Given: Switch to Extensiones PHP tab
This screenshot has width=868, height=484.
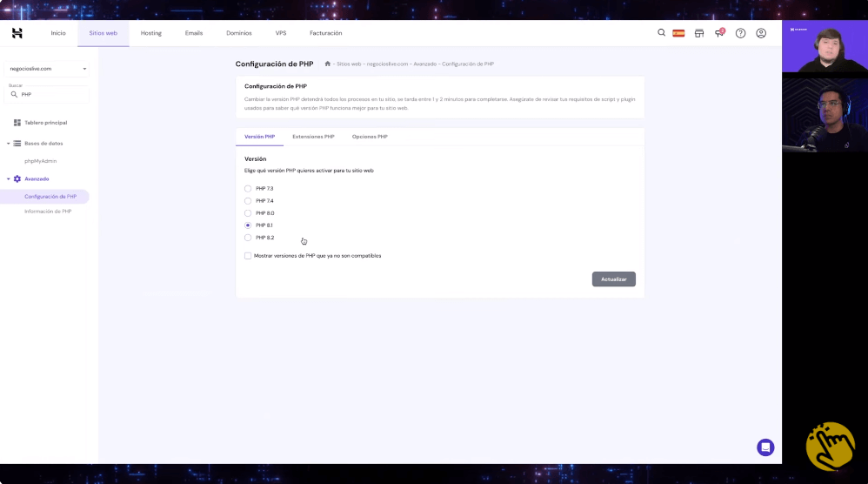Looking at the screenshot, I should click(313, 137).
